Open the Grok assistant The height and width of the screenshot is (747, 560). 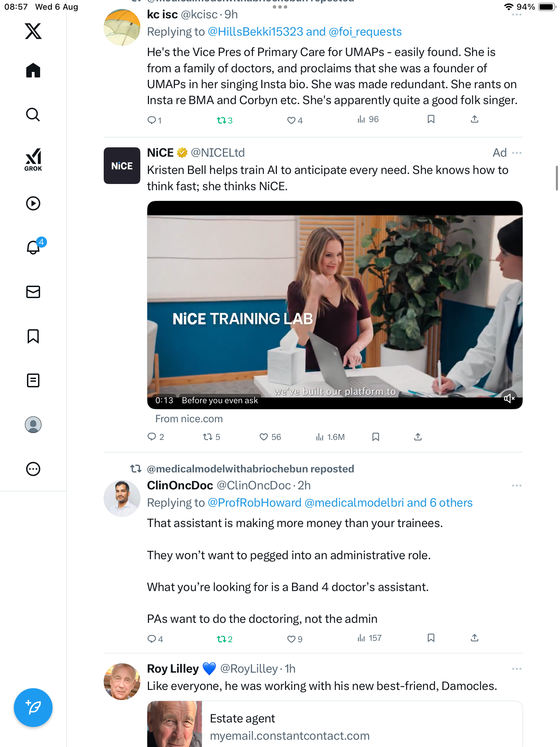pyautogui.click(x=33, y=159)
